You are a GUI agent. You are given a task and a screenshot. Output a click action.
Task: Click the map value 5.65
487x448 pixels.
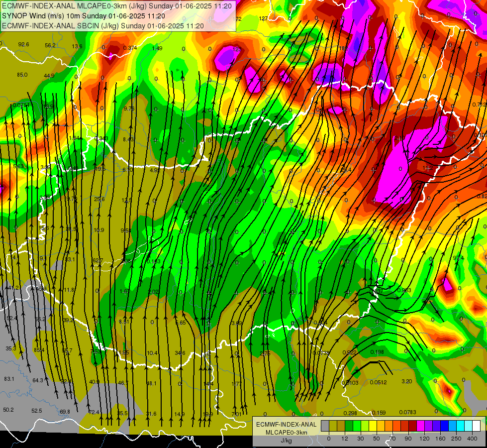tap(181, 323)
